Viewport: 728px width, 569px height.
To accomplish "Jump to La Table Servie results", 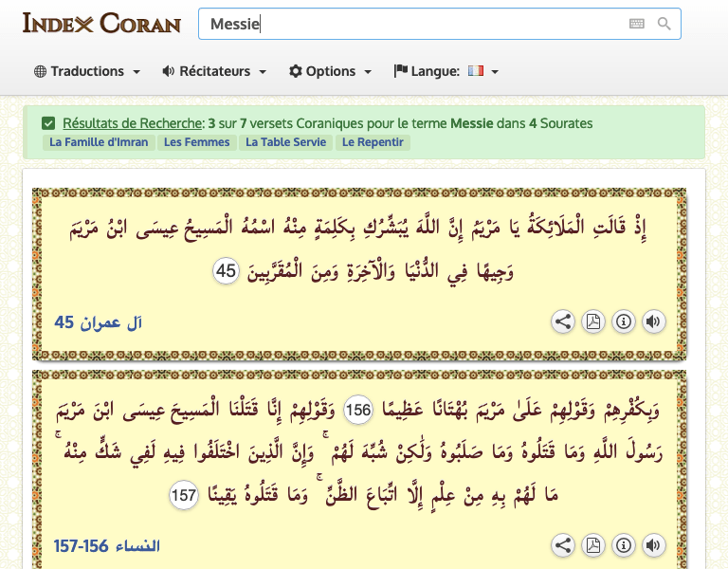I will 285,142.
